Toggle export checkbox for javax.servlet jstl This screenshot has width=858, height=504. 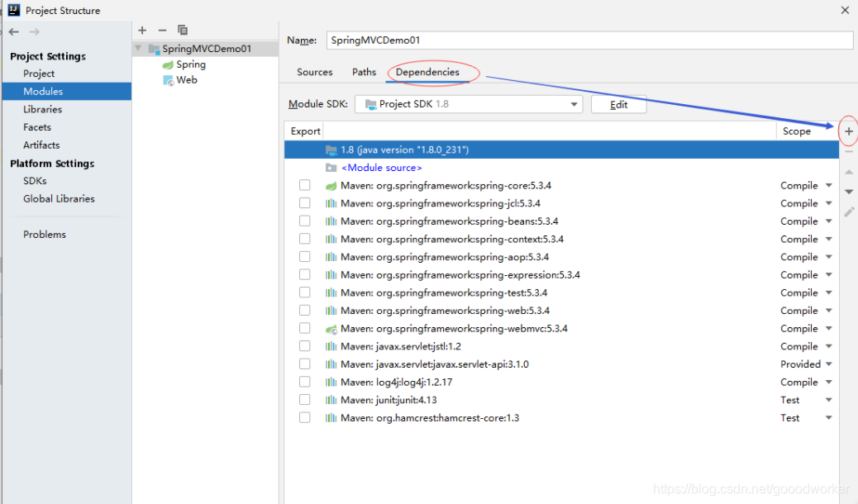click(x=305, y=346)
